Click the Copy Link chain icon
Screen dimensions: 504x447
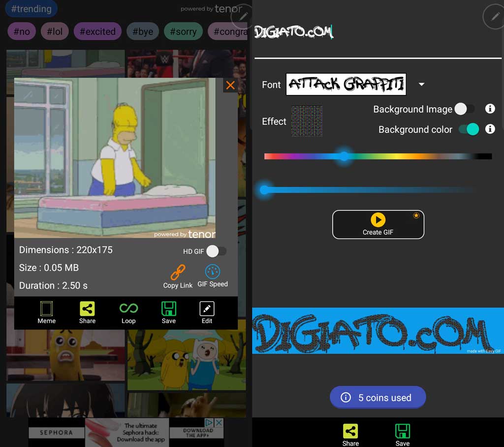click(x=178, y=276)
